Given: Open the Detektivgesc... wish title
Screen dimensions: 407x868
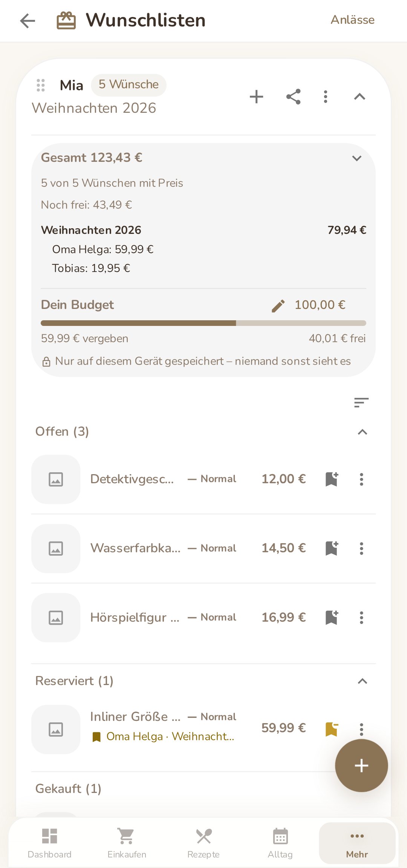Looking at the screenshot, I should tap(132, 479).
